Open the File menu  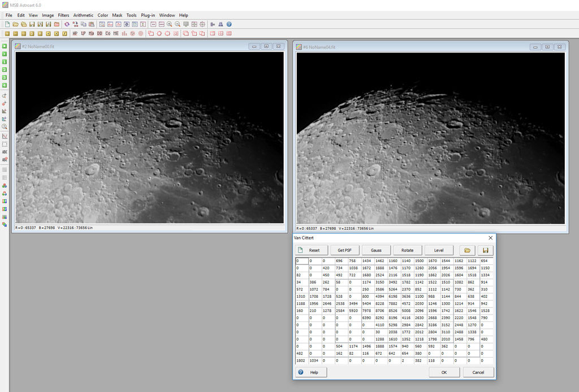[x=9, y=15]
